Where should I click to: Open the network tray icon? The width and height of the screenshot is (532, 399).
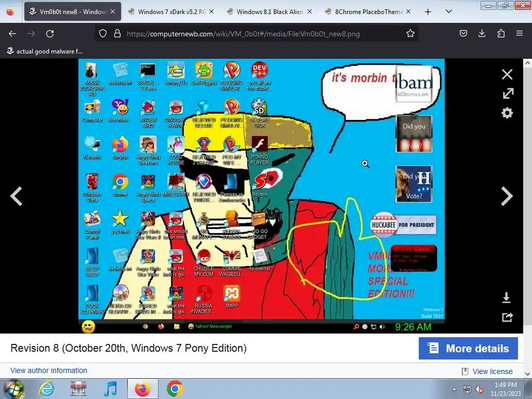[467, 390]
